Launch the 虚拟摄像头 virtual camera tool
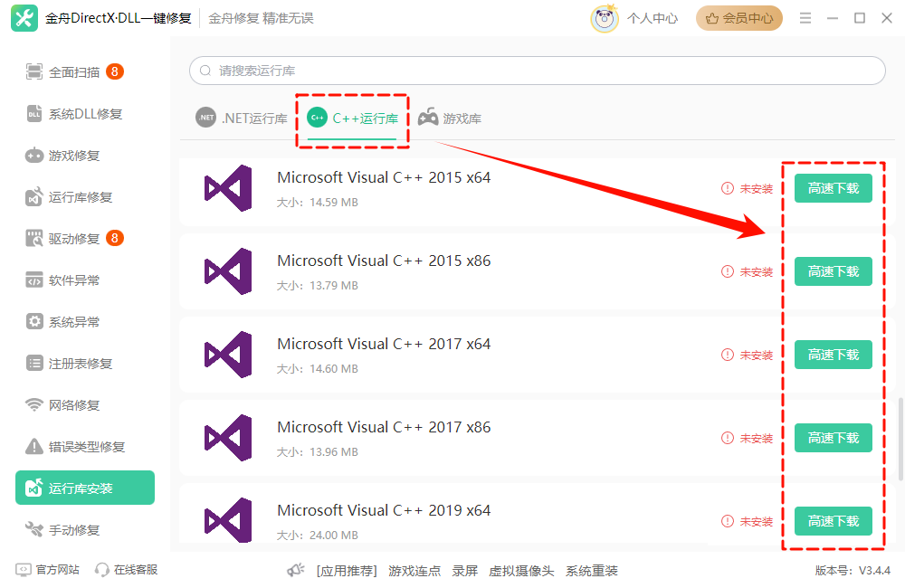Viewport: 905px width, 588px height. (521, 571)
